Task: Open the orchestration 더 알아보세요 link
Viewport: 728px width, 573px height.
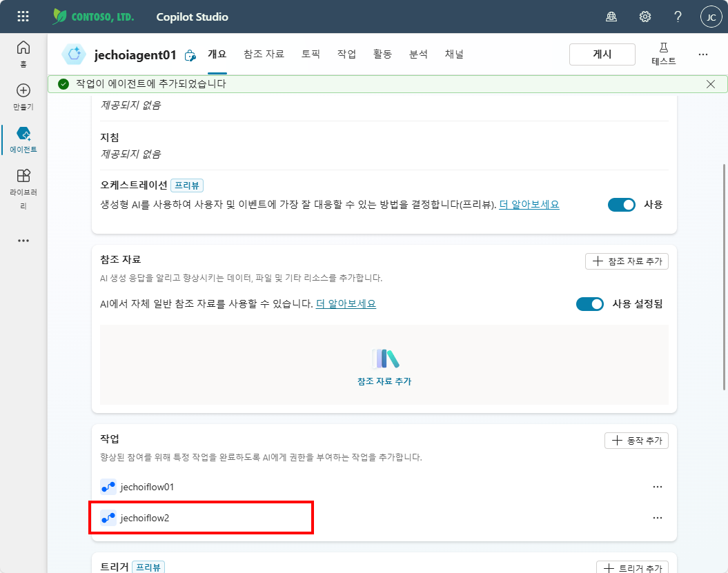Action: (529, 205)
